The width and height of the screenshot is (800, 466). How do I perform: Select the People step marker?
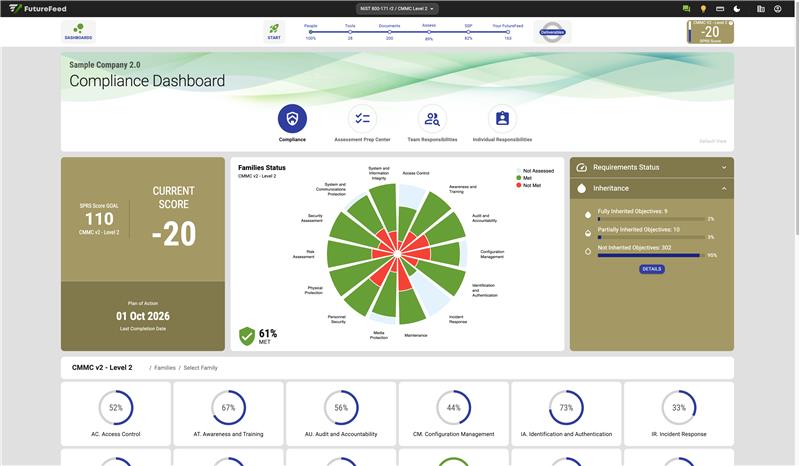(x=311, y=32)
